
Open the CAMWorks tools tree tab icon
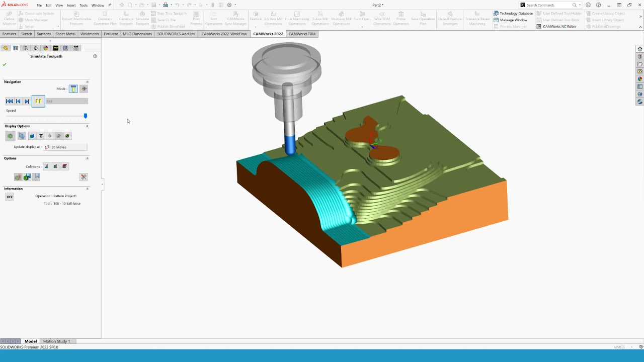pos(76,48)
